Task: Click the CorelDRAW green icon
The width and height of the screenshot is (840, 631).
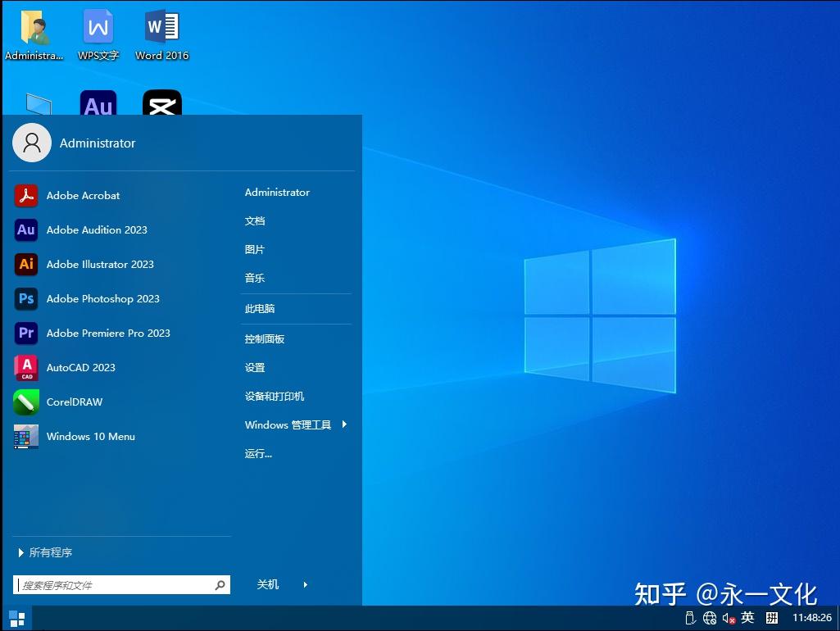Action: coord(25,402)
